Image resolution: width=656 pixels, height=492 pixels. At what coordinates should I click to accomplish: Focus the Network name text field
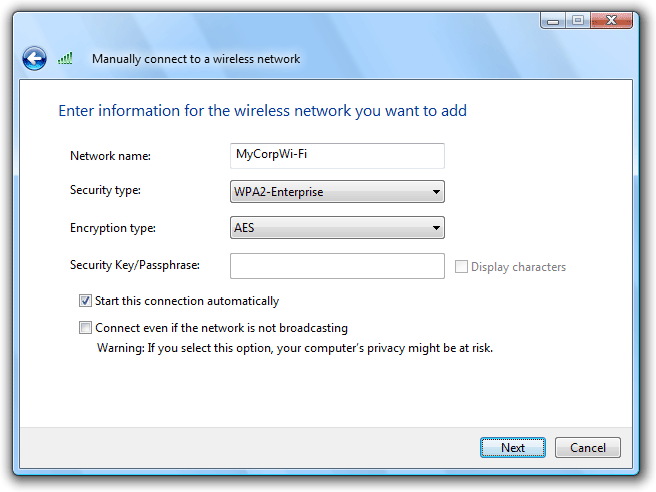(x=337, y=156)
